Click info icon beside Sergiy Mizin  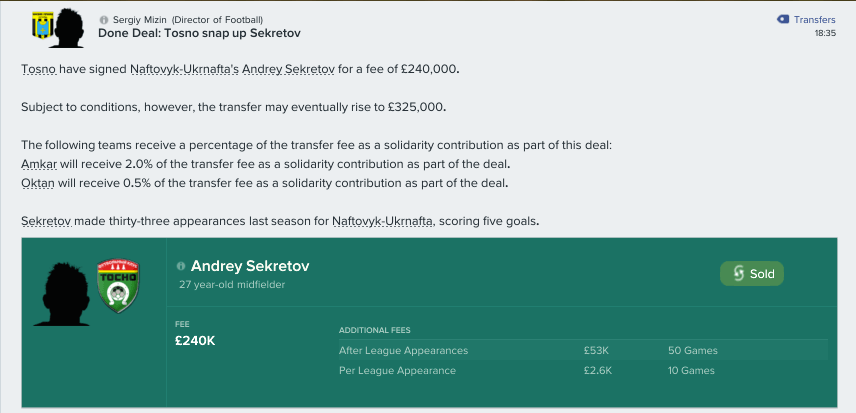[x=104, y=20]
